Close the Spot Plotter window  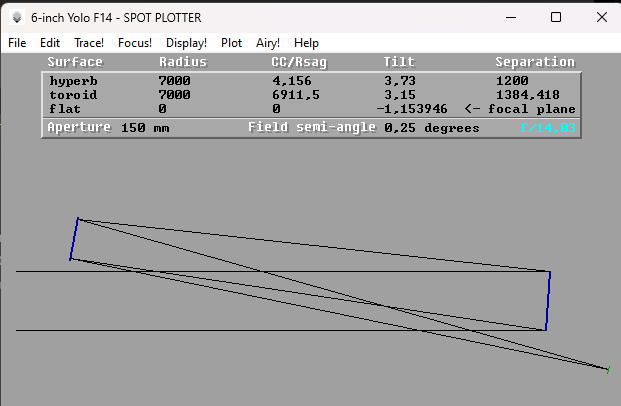point(602,17)
